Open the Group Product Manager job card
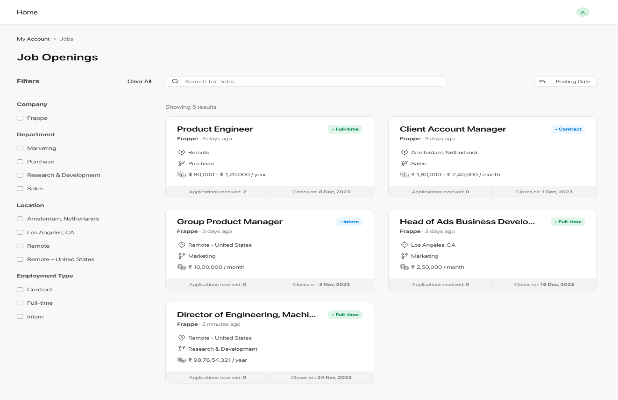618x400 pixels. tap(229, 221)
